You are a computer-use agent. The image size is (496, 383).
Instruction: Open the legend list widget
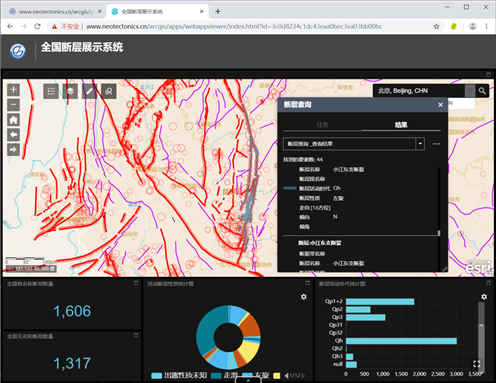[51, 91]
